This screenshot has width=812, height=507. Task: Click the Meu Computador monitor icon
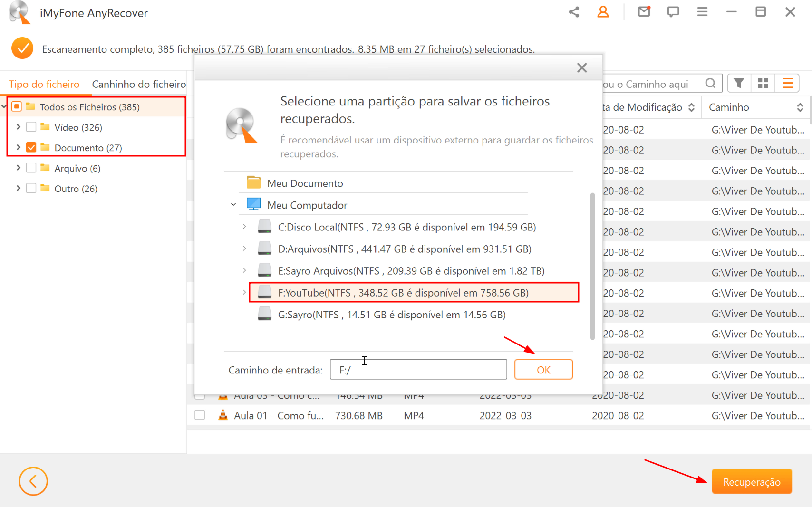(x=254, y=204)
